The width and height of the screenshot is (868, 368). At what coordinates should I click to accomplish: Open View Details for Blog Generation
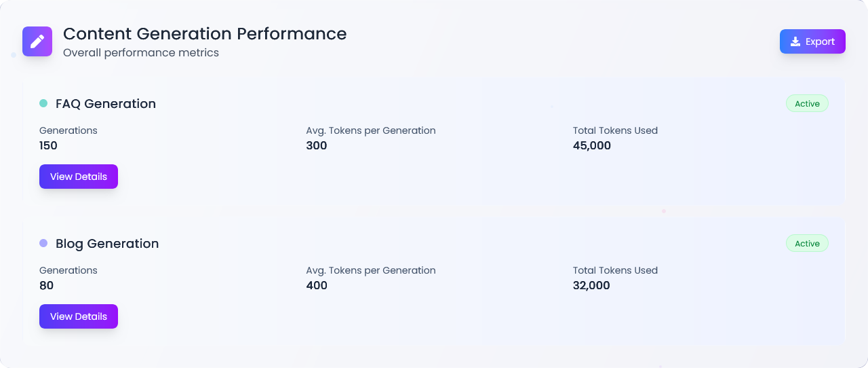click(79, 316)
